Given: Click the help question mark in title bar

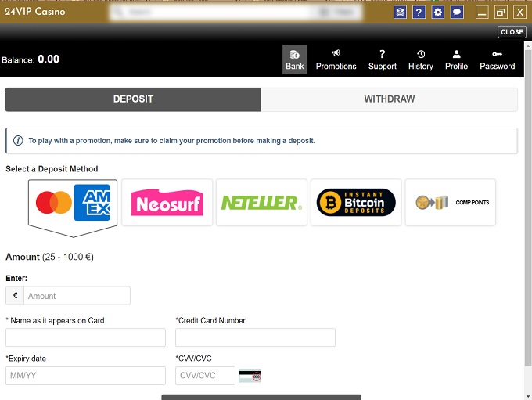Looking at the screenshot, I should pos(419,12).
